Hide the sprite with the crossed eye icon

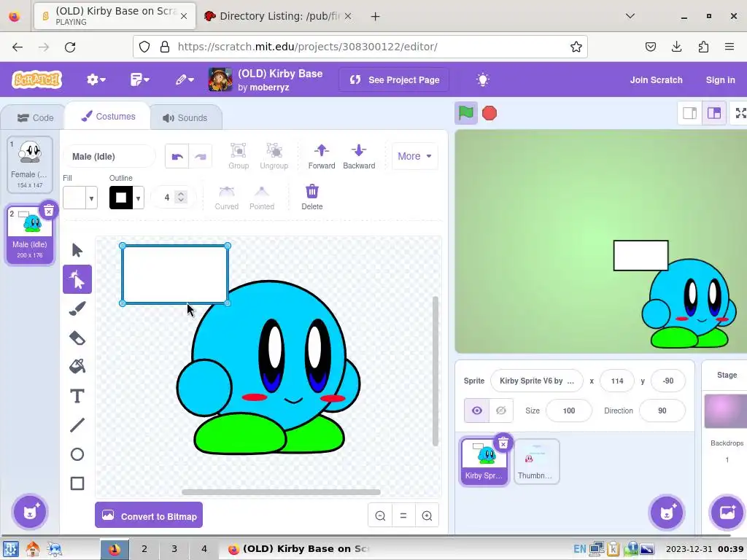tap(500, 411)
